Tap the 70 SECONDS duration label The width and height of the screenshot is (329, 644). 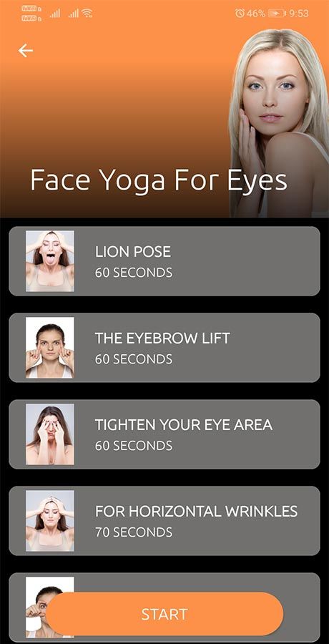point(134,532)
